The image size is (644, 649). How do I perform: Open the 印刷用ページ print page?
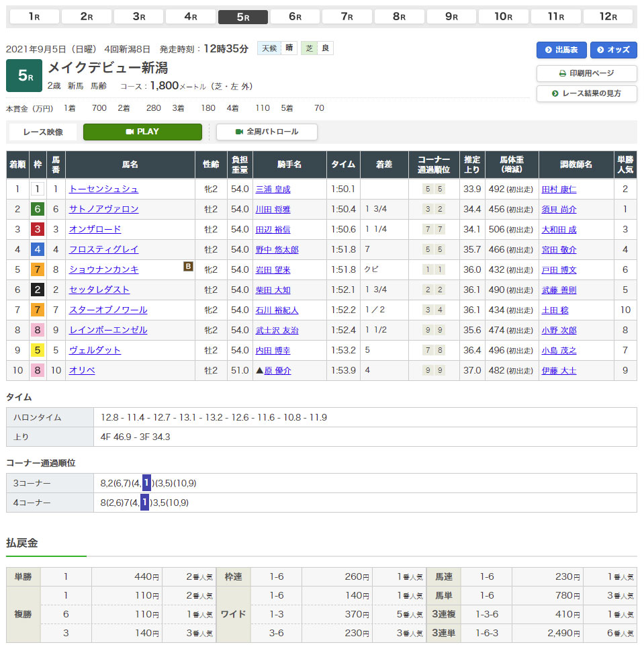pyautogui.click(x=586, y=73)
